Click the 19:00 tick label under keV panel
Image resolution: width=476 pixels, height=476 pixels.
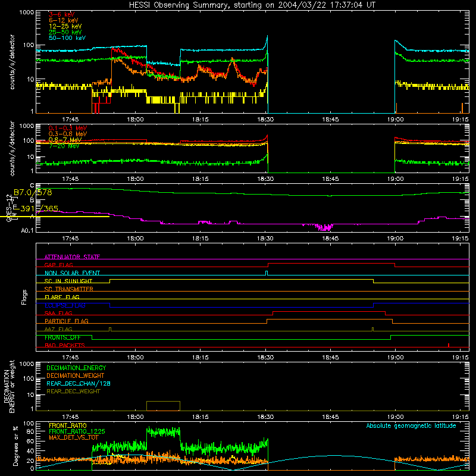point(395,120)
